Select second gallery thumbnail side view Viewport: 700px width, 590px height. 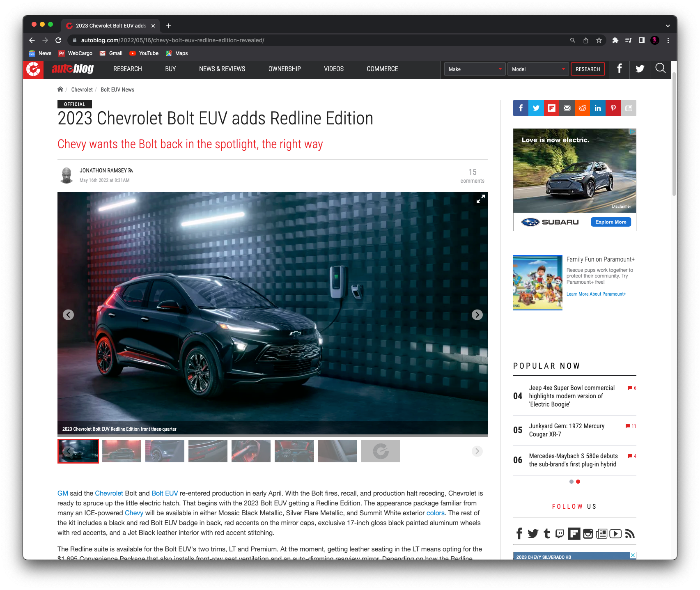(x=122, y=451)
